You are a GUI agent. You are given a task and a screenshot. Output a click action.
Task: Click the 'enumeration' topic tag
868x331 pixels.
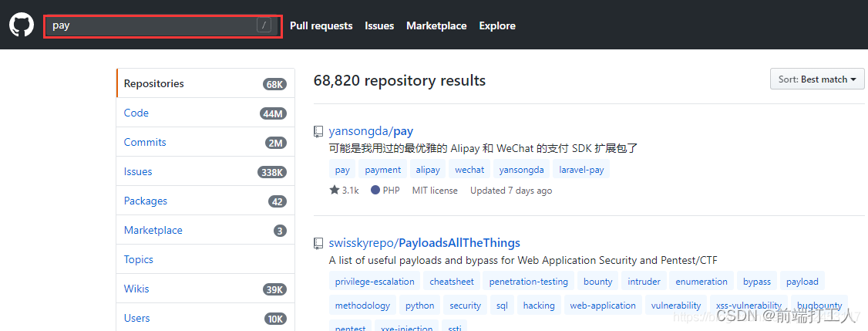(701, 281)
